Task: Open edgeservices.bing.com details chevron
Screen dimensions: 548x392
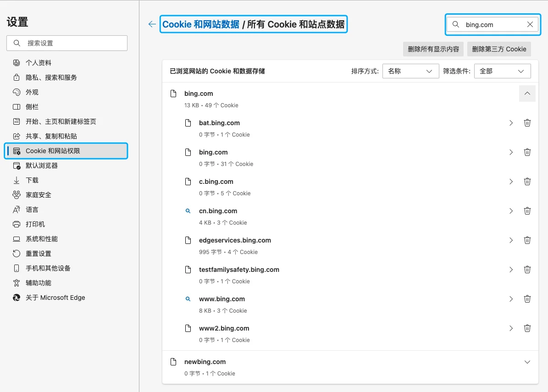Action: tap(511, 240)
